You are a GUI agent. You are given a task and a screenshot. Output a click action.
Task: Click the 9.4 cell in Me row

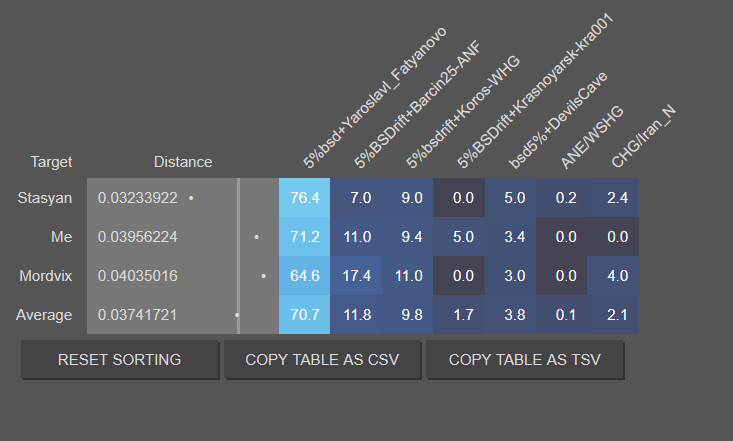(x=407, y=237)
